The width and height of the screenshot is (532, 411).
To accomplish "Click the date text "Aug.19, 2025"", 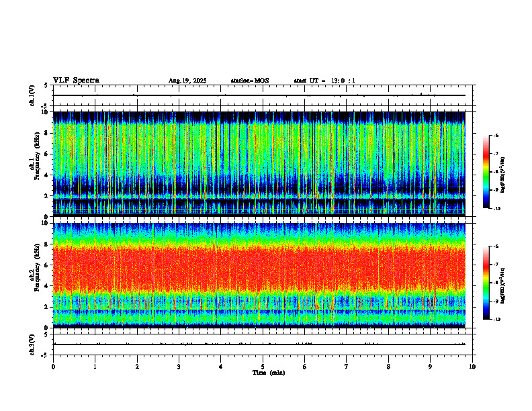I will point(187,81).
